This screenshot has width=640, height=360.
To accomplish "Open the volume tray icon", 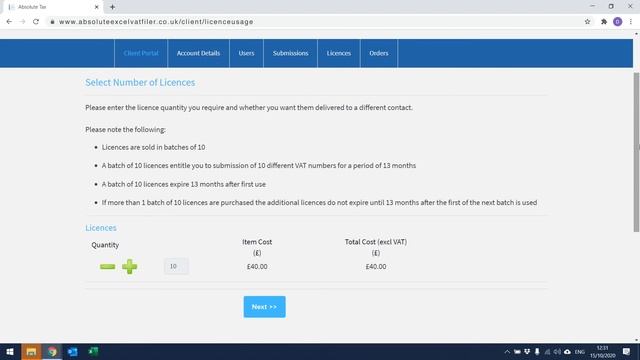I will [557, 351].
